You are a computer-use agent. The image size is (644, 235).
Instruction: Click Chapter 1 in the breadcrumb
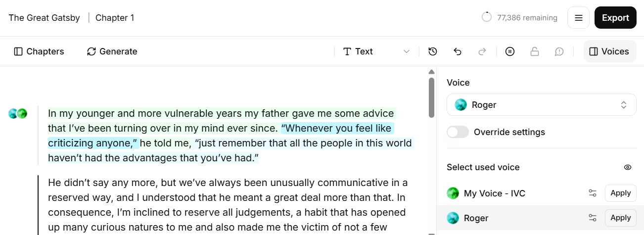tap(115, 18)
